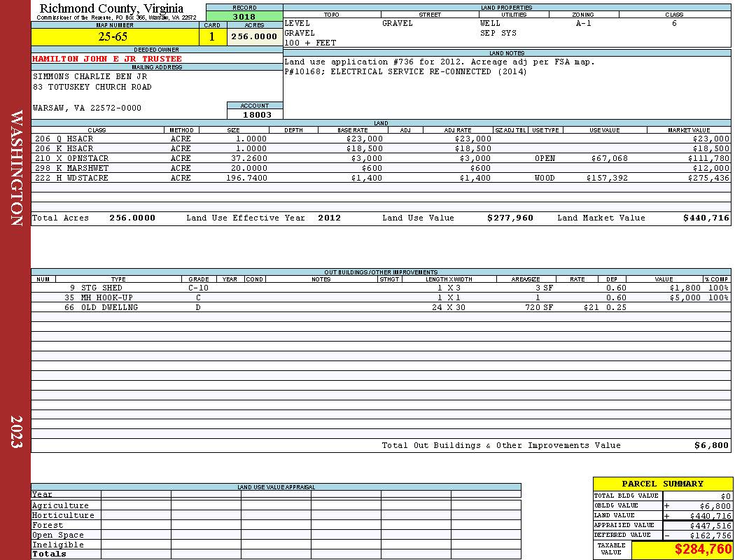Click the Forest row label

coord(48,525)
